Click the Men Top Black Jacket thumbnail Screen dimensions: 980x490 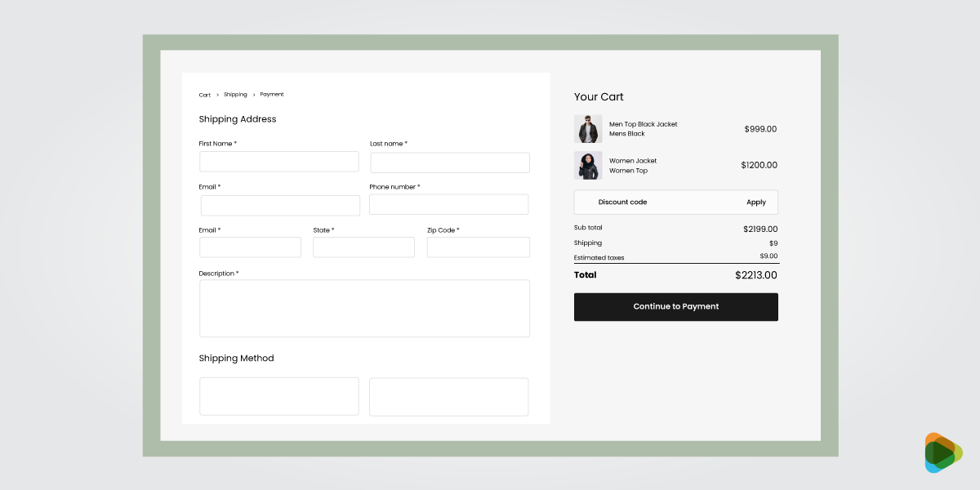[588, 129]
